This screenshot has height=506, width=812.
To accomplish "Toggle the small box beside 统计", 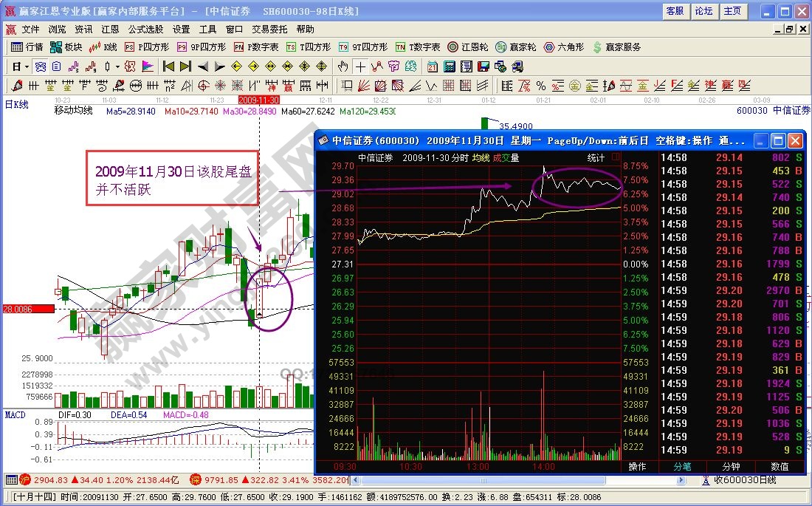I will 615,157.
